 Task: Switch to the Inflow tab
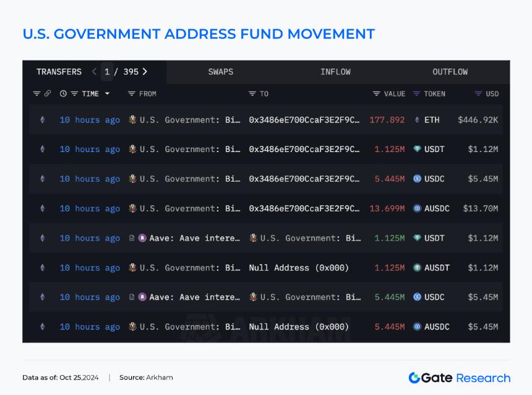335,72
